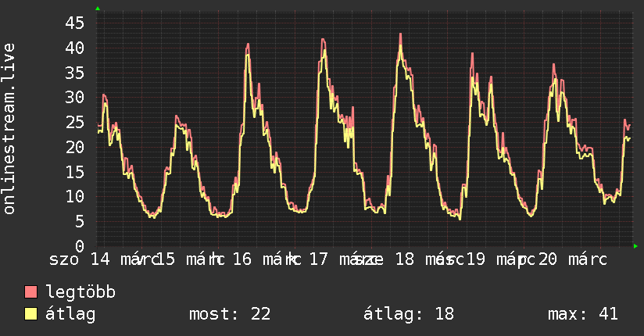Click the y-axis label 45
The width and height of the screenshot is (644, 336).
[x=75, y=23]
